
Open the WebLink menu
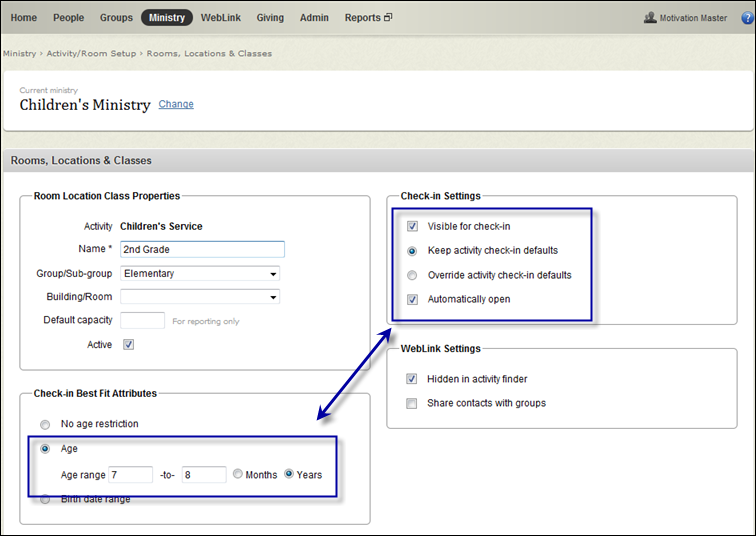point(221,18)
